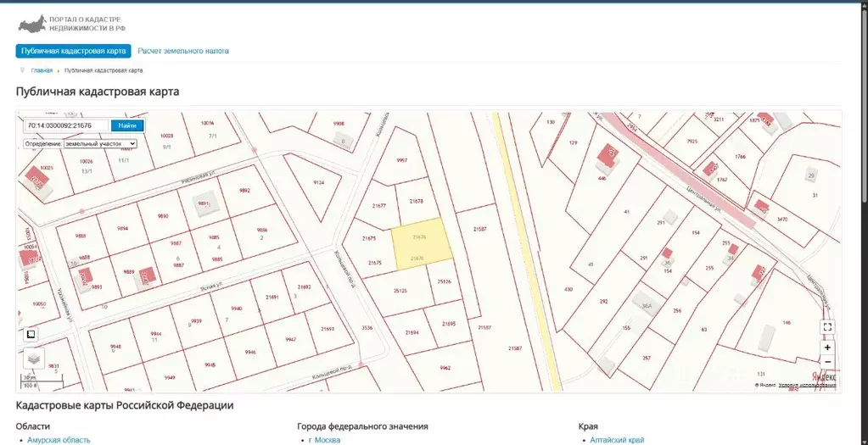The image size is (868, 445).
Task: Focus the cadastral number search field
Action: (66, 125)
